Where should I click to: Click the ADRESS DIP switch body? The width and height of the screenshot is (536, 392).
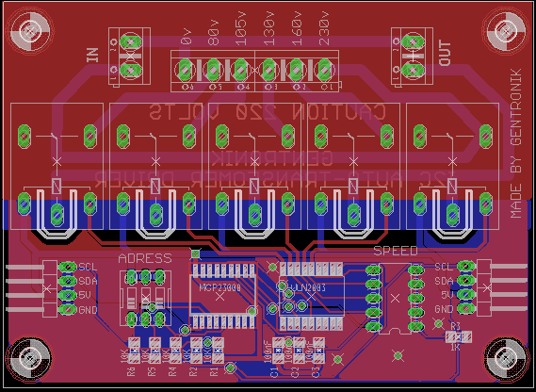coord(146,299)
